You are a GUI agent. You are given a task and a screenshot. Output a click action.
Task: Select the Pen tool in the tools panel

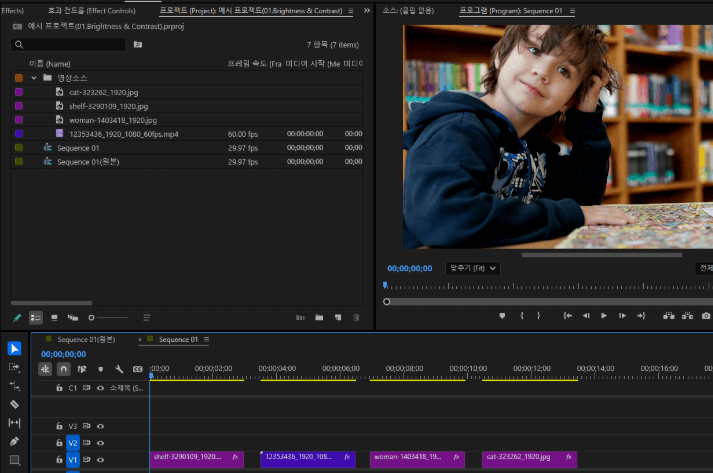pos(14,441)
